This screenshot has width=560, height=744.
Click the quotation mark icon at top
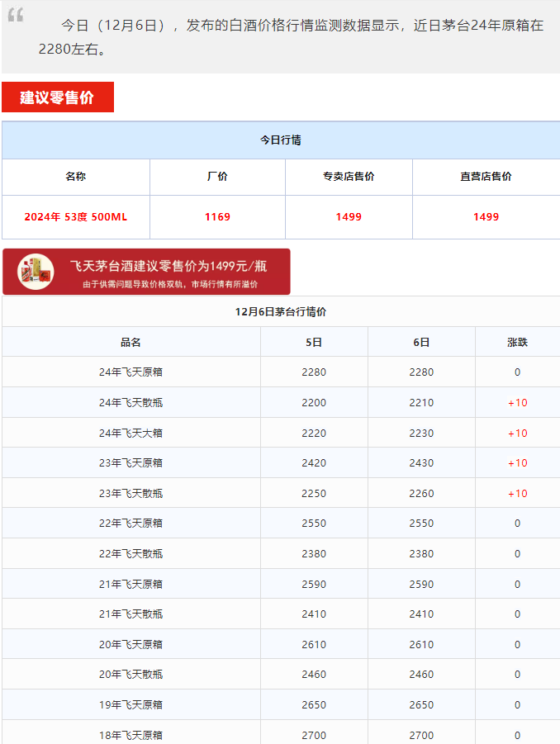point(16,15)
